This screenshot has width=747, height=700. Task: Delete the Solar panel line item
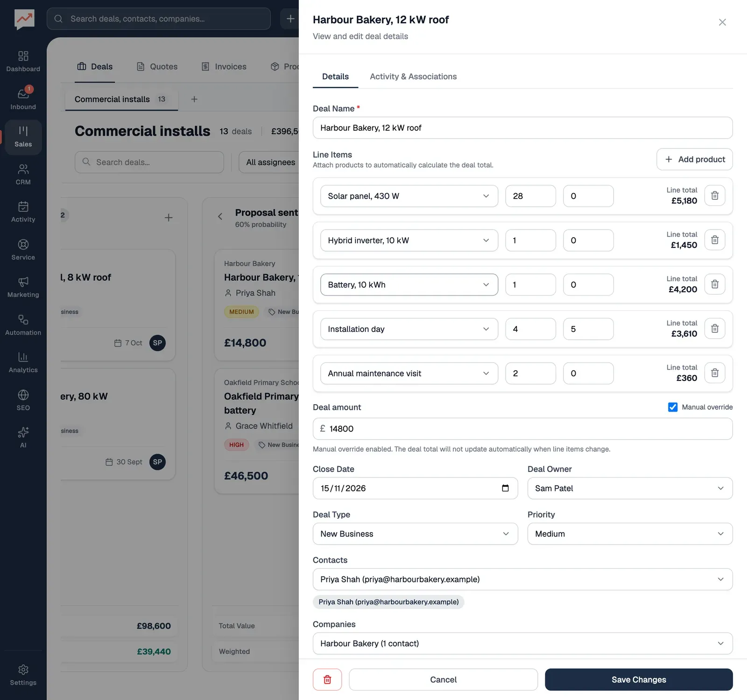click(x=714, y=196)
